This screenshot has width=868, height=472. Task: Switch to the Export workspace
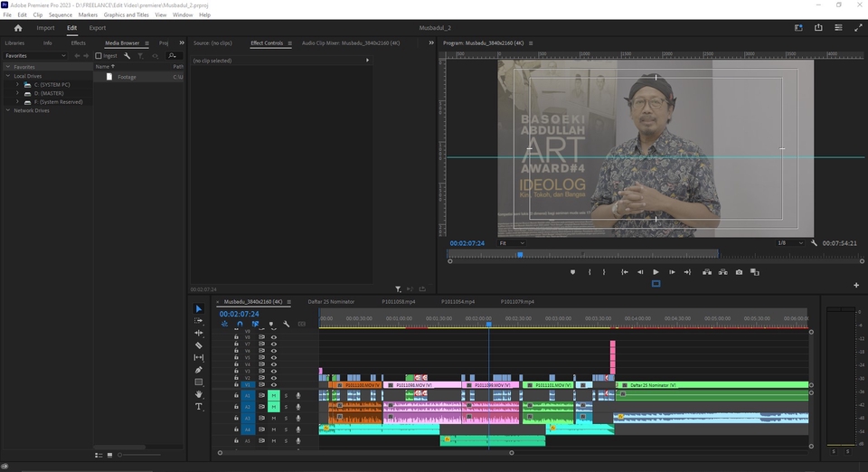[98, 28]
